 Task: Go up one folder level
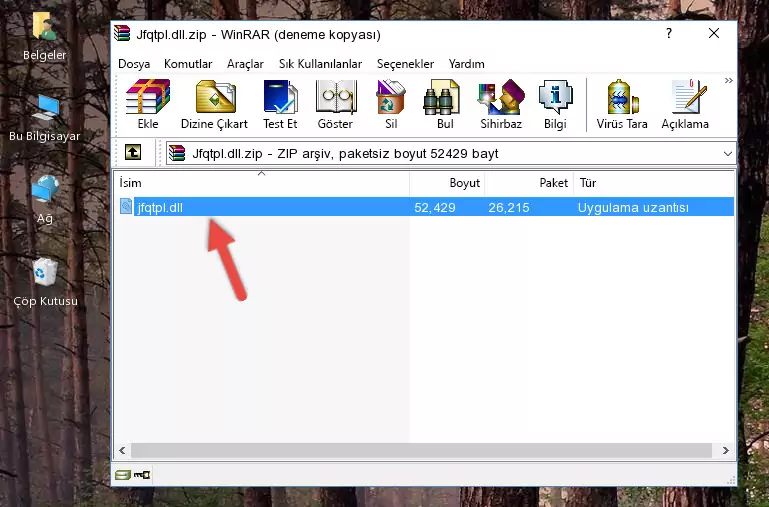pyautogui.click(x=133, y=152)
